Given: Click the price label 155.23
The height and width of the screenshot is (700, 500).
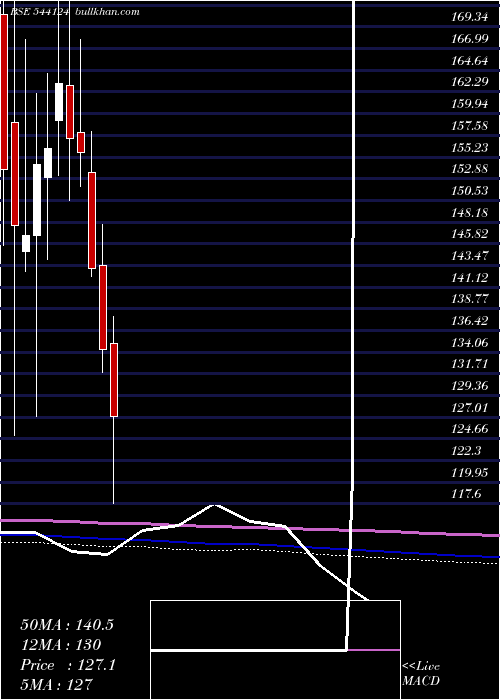Looking at the screenshot, I should (x=470, y=147).
